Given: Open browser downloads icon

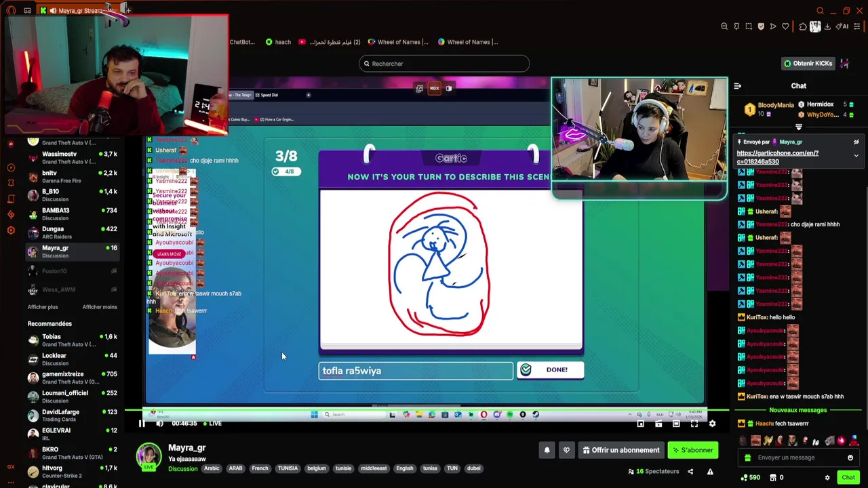Looking at the screenshot, I should (827, 26).
